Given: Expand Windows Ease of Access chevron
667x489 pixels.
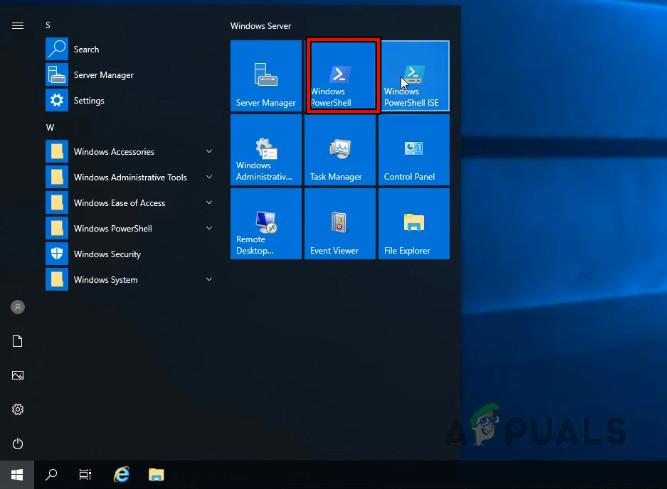Looking at the screenshot, I should tap(209, 203).
